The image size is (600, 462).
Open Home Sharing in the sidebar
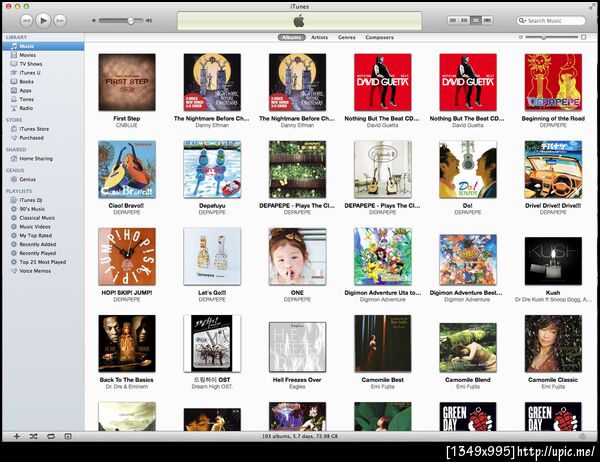pos(43,158)
